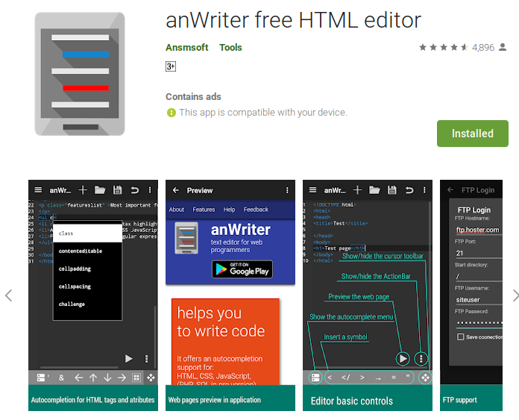The width and height of the screenshot is (519, 420).
Task: Click the reviewers person icon
Action: (503, 47)
